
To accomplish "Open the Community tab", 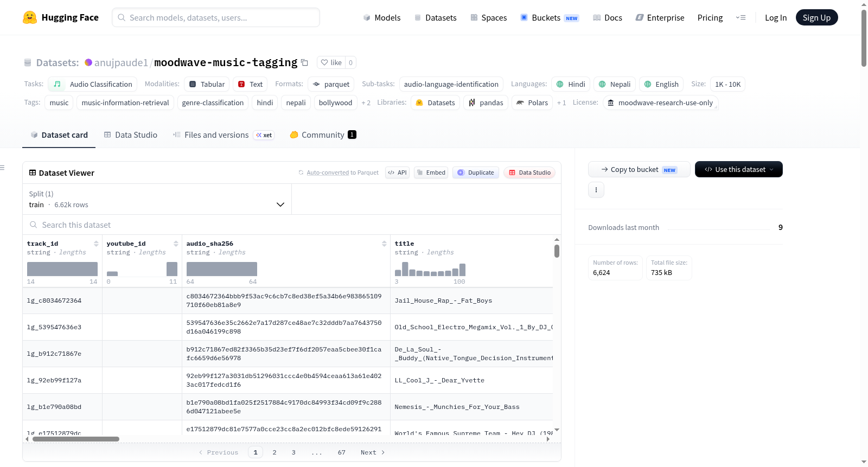I will pyautogui.click(x=323, y=135).
